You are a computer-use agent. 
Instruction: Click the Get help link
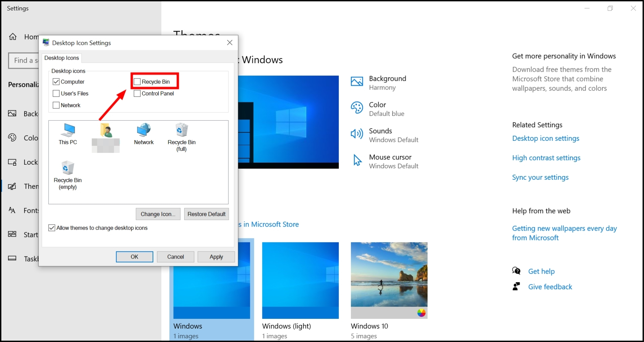[541, 271]
